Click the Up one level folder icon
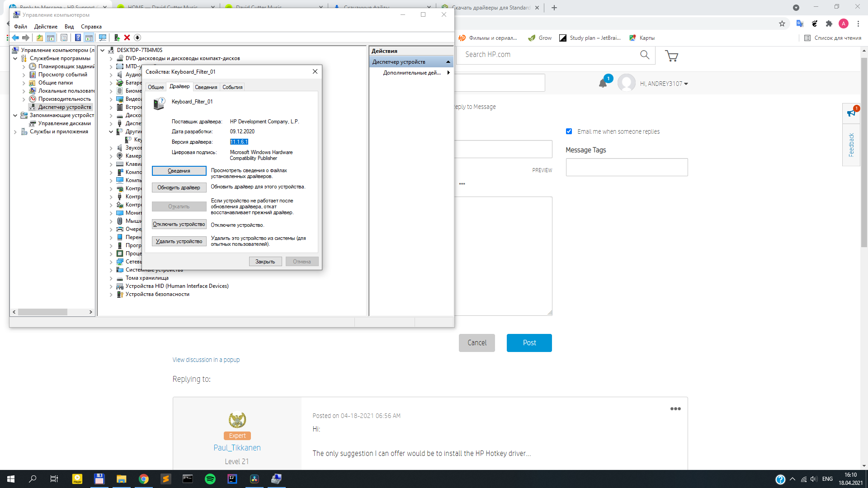This screenshot has height=488, width=868. coord(40,38)
